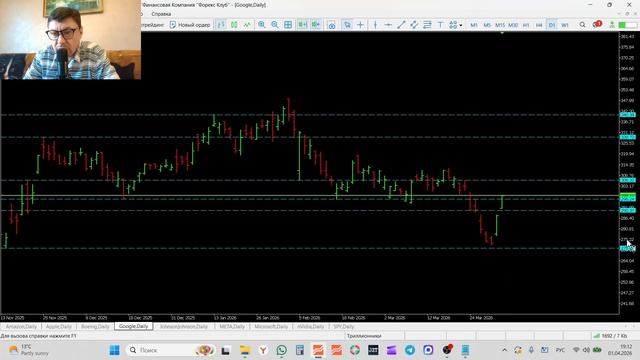Open the account profile icon
The height and width of the screenshot is (360, 640).
coord(612,25)
